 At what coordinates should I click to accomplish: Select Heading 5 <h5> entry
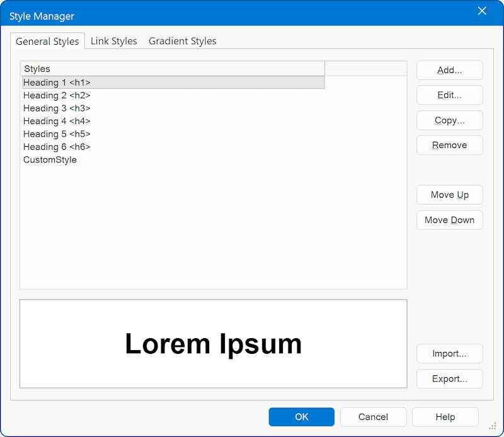[x=57, y=134]
